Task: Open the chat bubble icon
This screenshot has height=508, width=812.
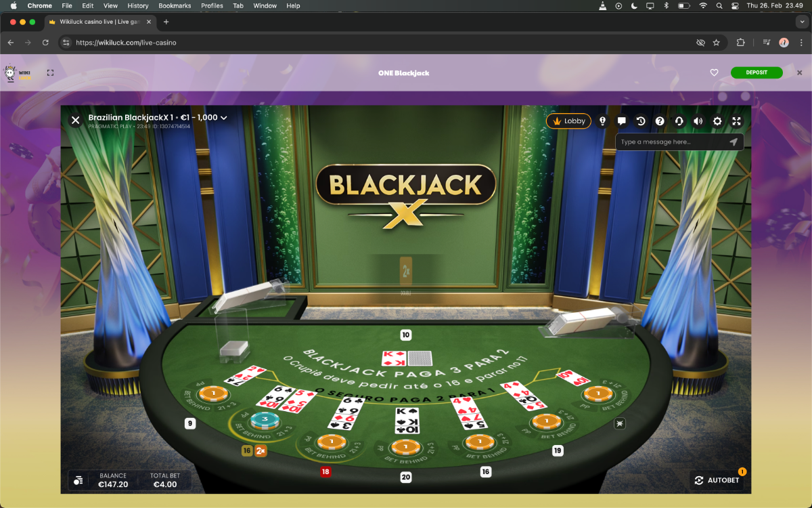Action: (621, 121)
